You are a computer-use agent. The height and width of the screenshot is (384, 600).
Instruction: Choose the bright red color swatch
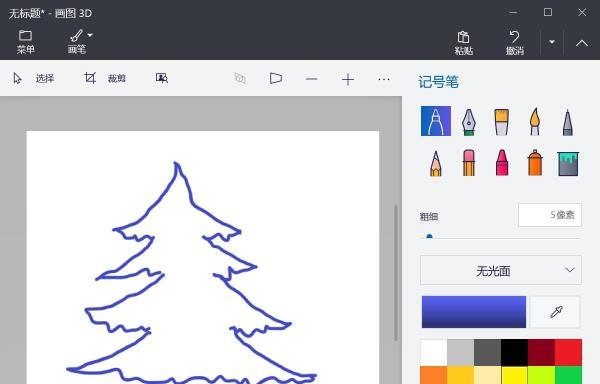point(568,352)
